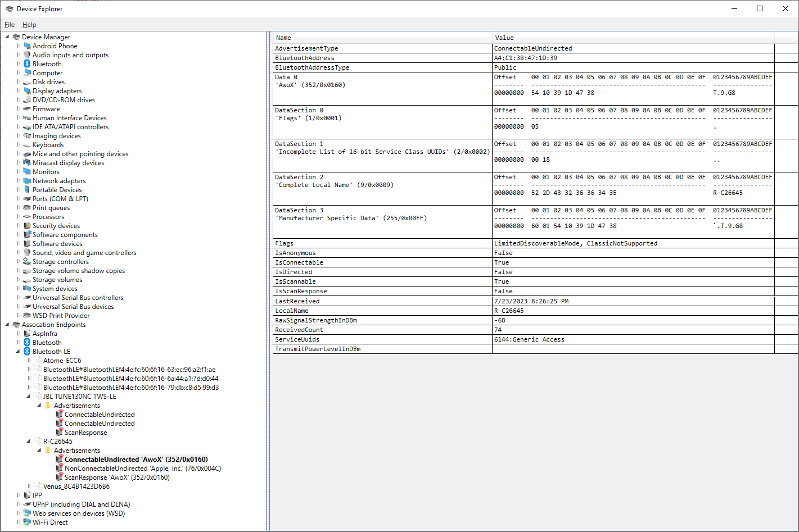Collapse the JBL TUNE130NC TWS-LE node

point(29,397)
